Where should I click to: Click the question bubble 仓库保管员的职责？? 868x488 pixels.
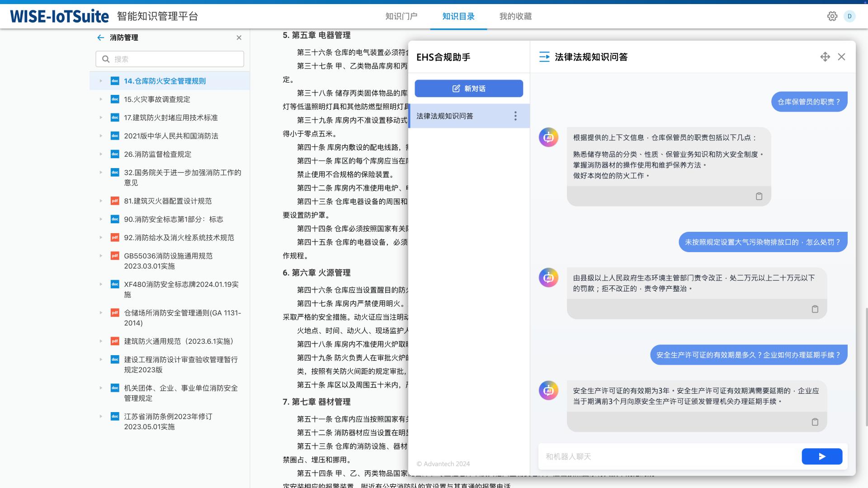[x=809, y=102]
